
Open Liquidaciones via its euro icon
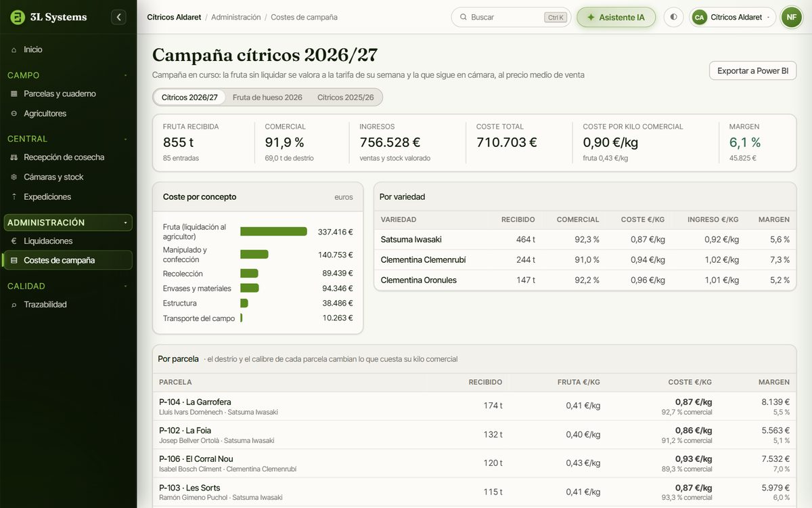coord(14,240)
